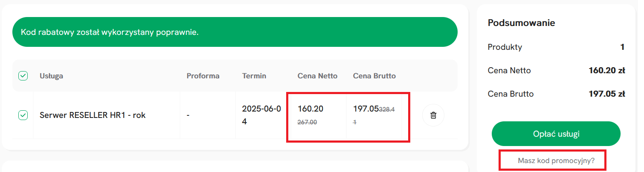Click the Proforma column header
The height and width of the screenshot is (172, 644).
click(x=203, y=76)
